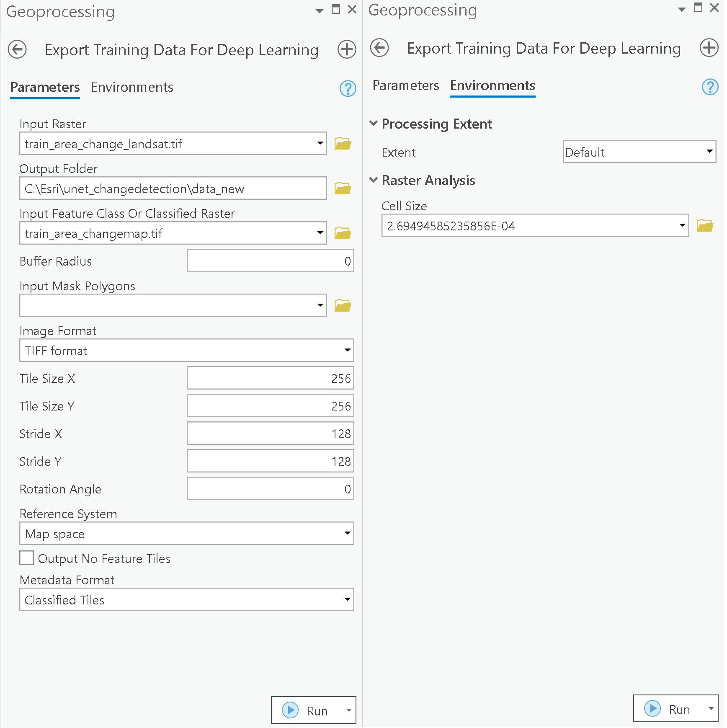Open the Reference System dropdown

click(x=186, y=534)
